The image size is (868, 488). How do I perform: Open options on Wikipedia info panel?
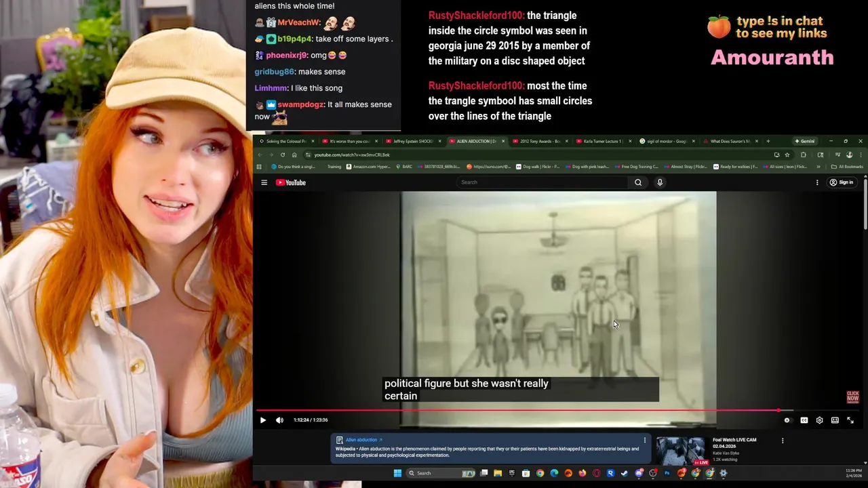point(645,441)
